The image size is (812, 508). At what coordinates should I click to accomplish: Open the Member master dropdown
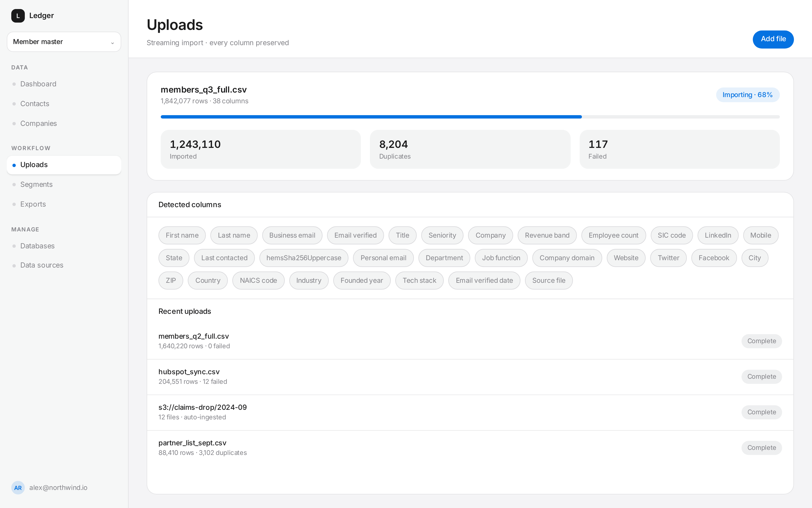pyautogui.click(x=64, y=42)
